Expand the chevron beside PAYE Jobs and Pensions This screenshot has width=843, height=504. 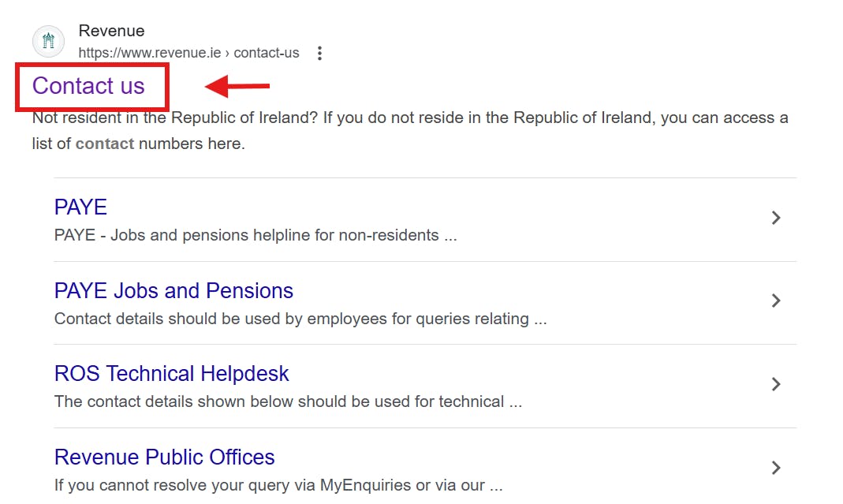pyautogui.click(x=776, y=301)
